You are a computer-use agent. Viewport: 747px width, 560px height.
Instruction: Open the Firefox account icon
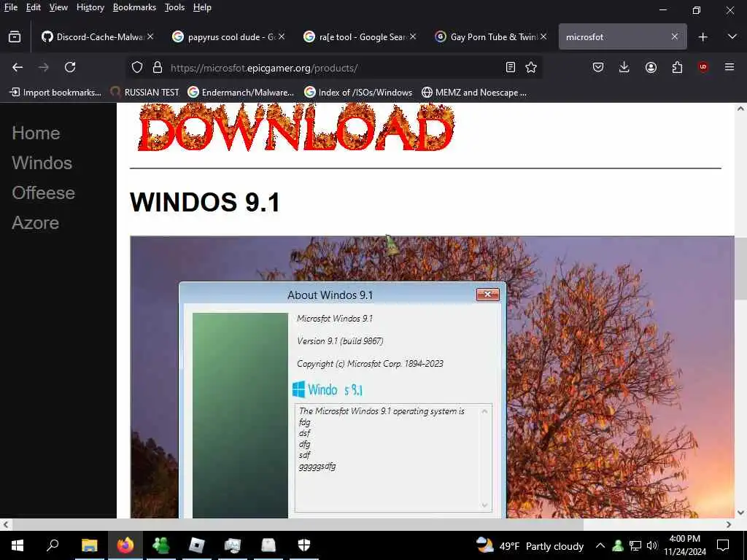click(651, 68)
